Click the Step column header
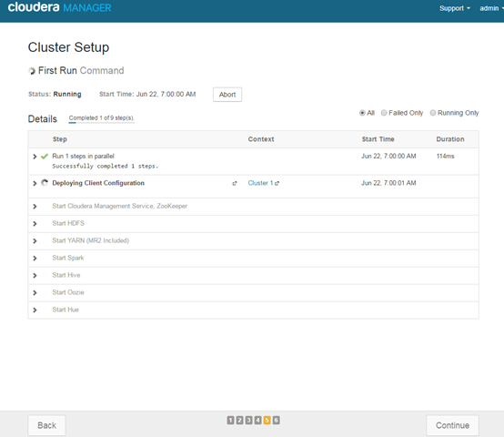This screenshot has width=504, height=437. point(60,139)
